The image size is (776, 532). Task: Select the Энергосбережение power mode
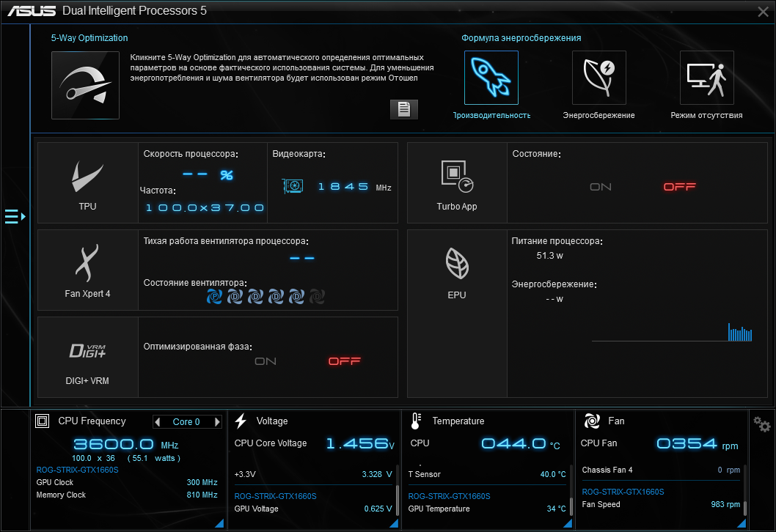click(599, 77)
